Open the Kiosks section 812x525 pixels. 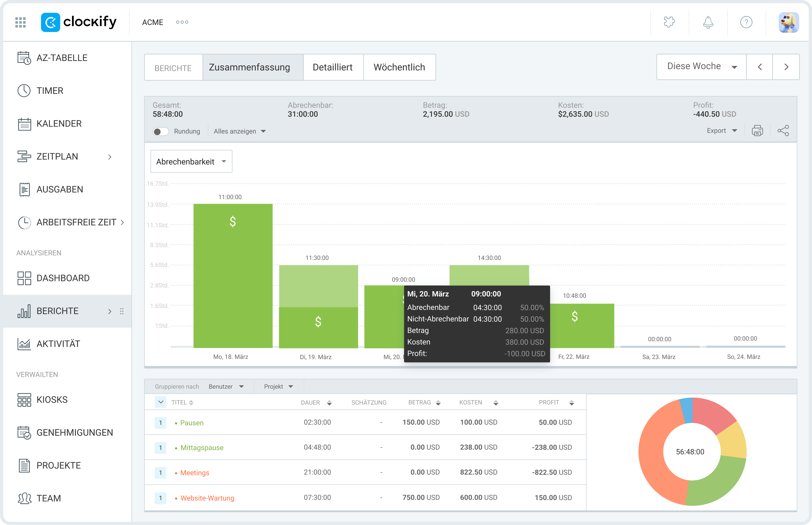click(x=52, y=399)
